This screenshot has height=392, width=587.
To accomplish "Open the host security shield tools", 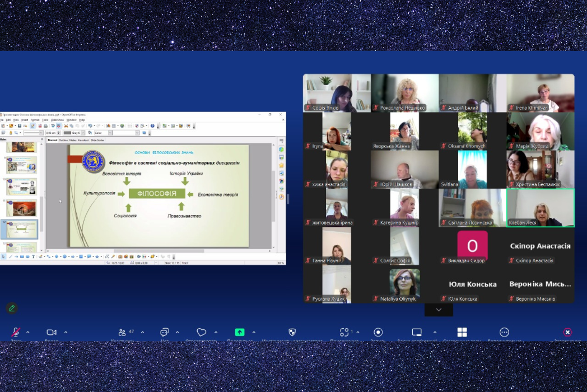I will 292,332.
